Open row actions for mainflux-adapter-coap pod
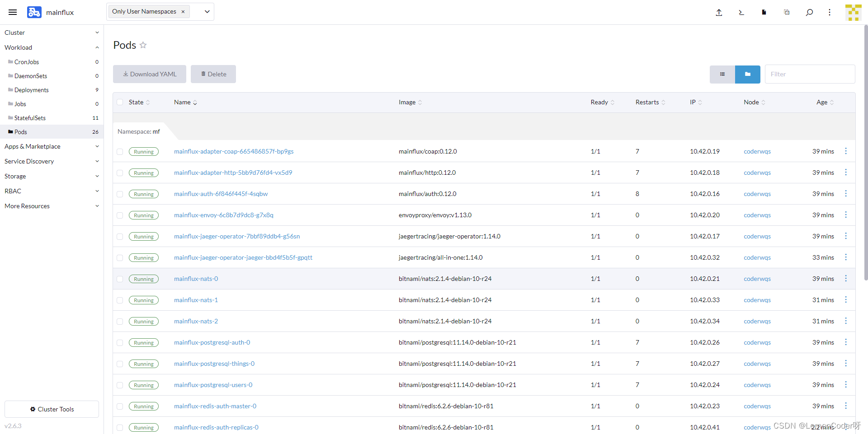Viewport: 868px width, 434px height. (x=846, y=151)
